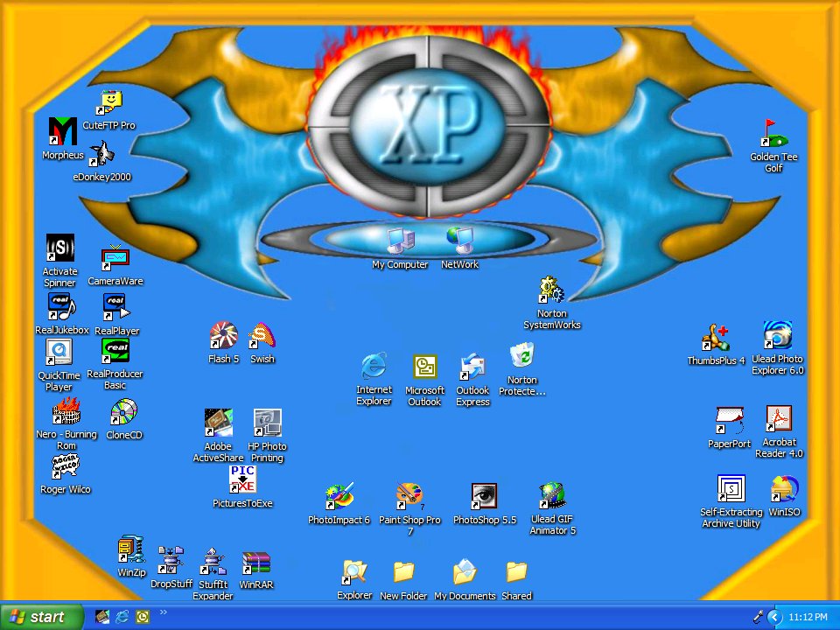Screen dimensions: 840x630
Task: Select the Nero - Burning Rom icon
Action: click(66, 411)
